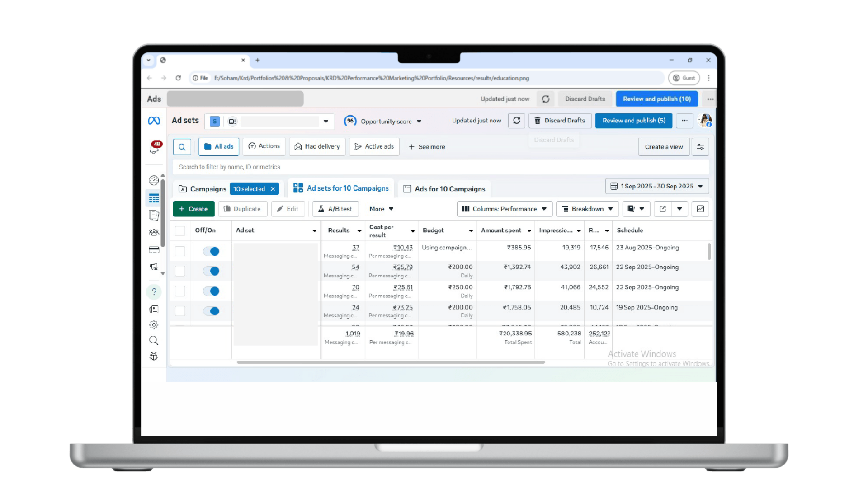The width and height of the screenshot is (868, 488).
Task: Open the charts view icon in toolbar
Action: click(x=700, y=209)
